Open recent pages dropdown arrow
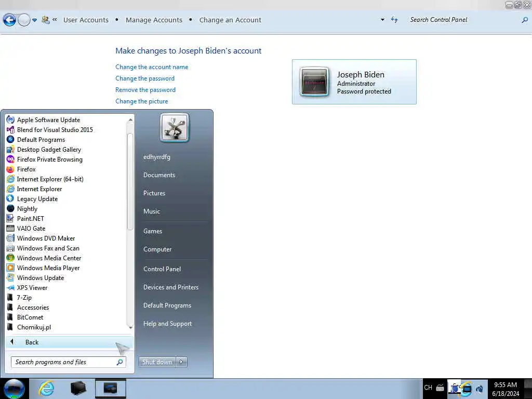Screen dimensions: 532x399 [34, 20]
